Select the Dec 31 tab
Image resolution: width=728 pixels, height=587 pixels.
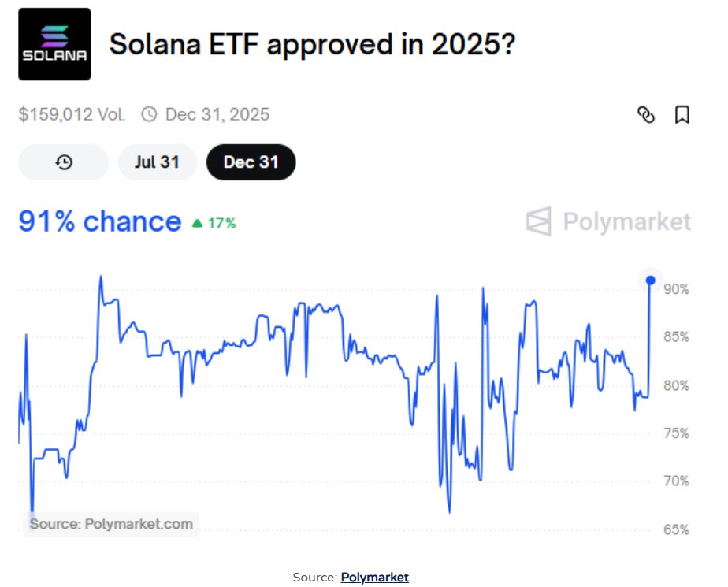[x=251, y=162]
